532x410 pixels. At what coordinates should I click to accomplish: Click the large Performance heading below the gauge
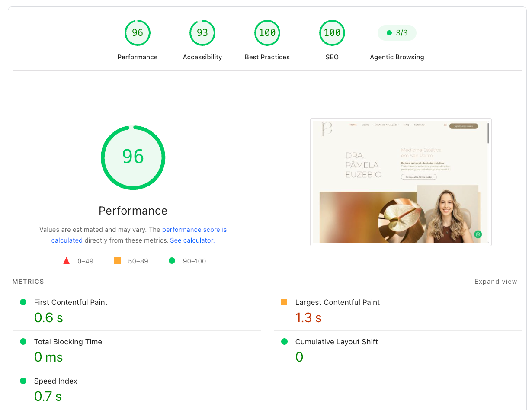[x=133, y=211]
